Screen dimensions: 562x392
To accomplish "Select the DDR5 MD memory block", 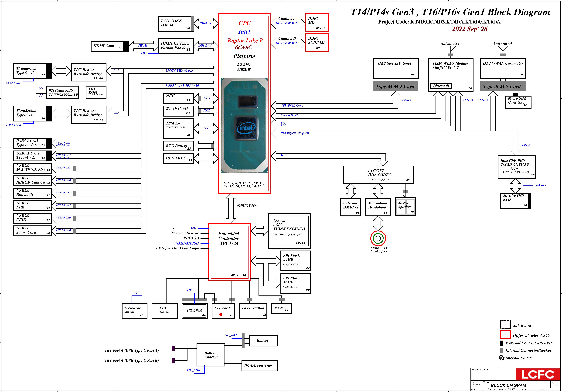I will tap(317, 22).
